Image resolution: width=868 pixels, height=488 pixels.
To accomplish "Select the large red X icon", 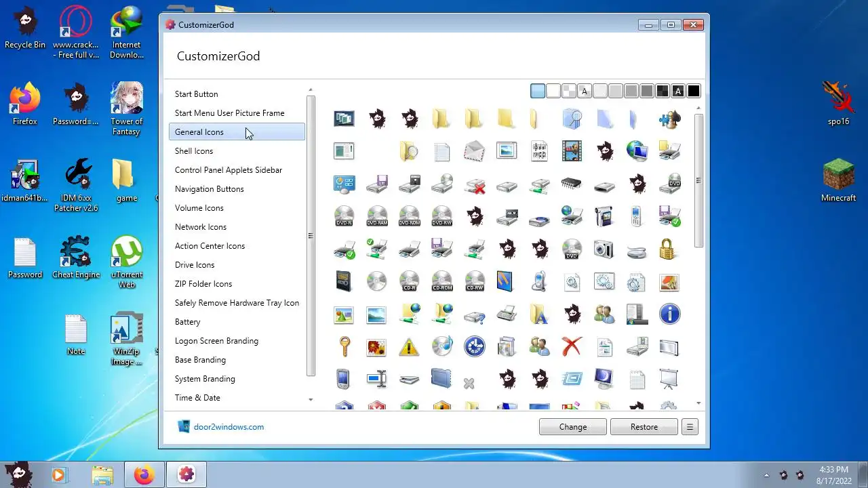I will click(572, 346).
